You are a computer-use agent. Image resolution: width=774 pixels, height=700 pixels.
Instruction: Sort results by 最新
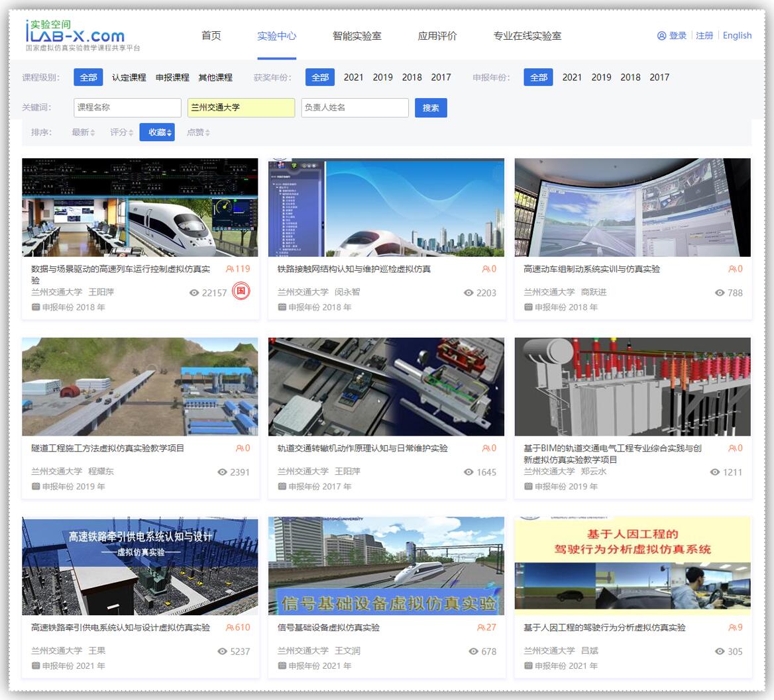tap(83, 132)
